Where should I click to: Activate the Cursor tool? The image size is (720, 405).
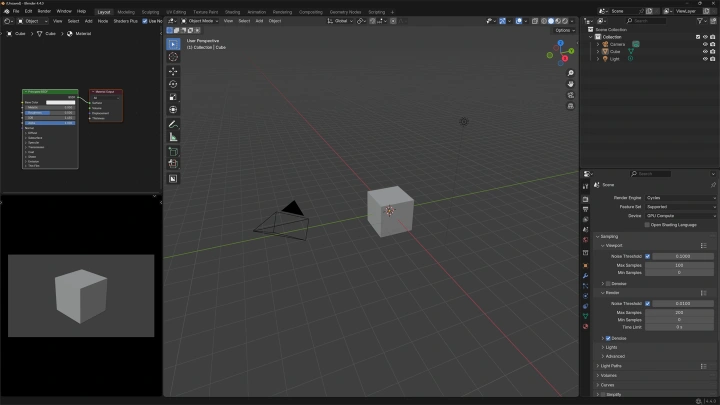click(173, 57)
